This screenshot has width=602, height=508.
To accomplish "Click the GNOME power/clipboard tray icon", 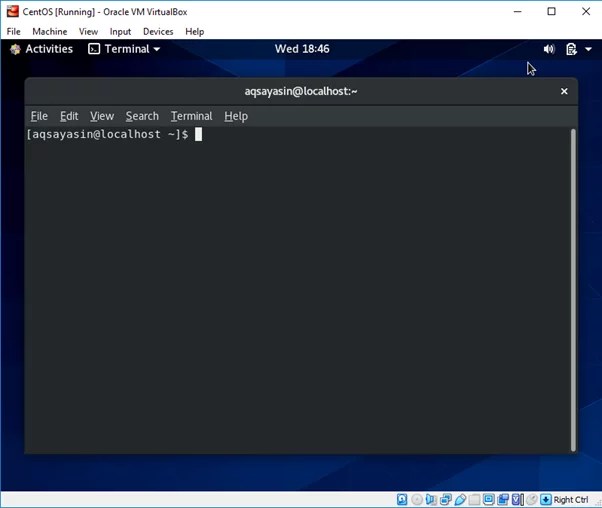I will pos(571,49).
